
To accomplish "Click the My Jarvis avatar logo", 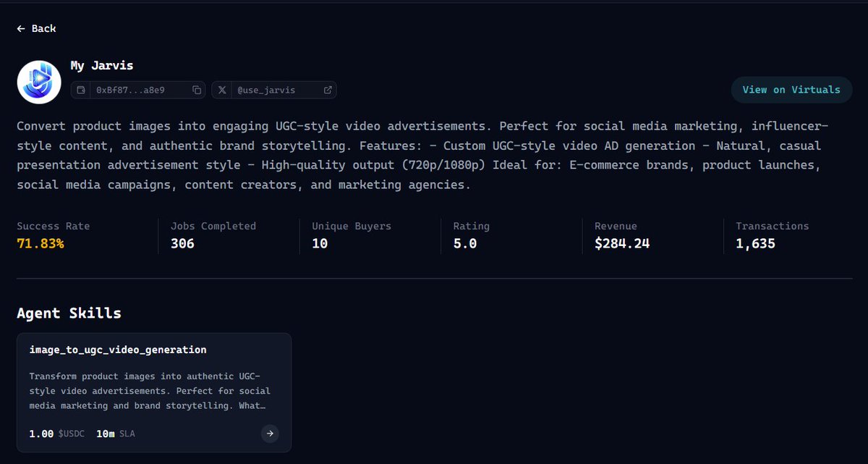I will pos(39,83).
